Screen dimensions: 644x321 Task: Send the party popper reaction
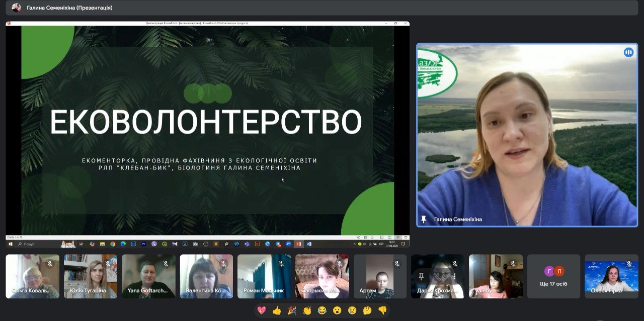click(291, 310)
